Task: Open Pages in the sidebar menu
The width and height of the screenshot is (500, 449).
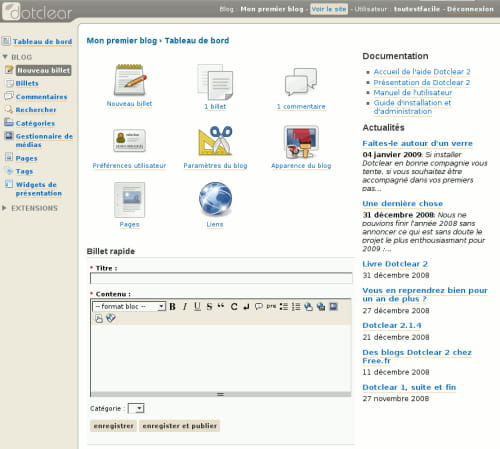Action: tap(26, 158)
